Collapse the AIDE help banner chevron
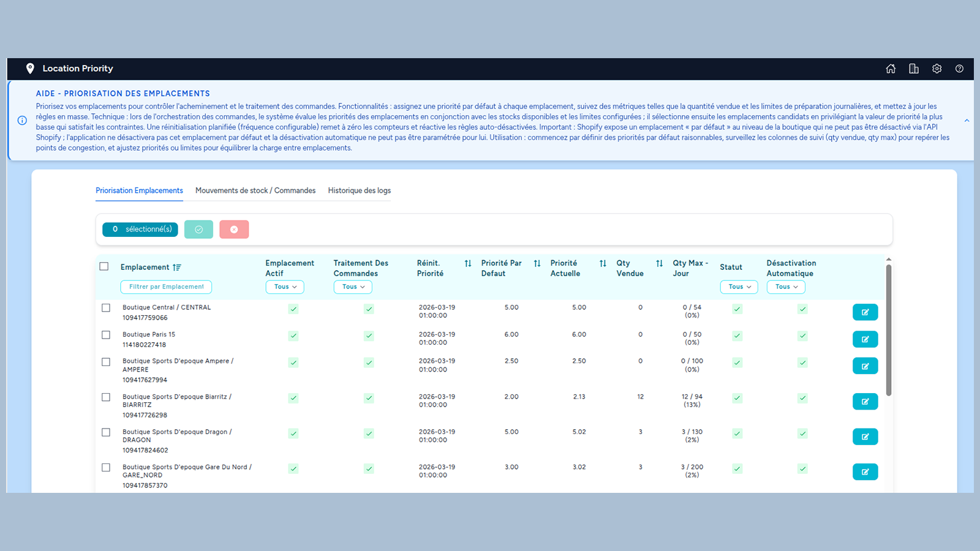Image resolution: width=980 pixels, height=551 pixels. click(x=967, y=121)
